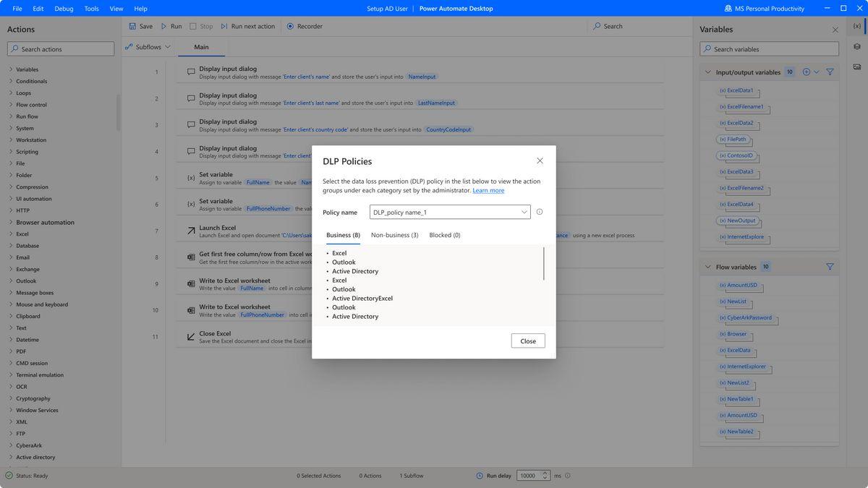Viewport: 868px width, 488px height.
Task: Click the Save icon in the toolbar
Action: click(132, 26)
